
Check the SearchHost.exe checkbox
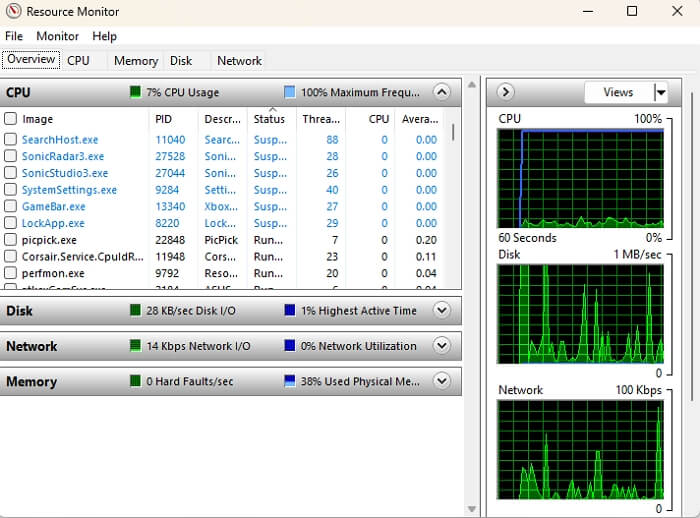point(10,139)
